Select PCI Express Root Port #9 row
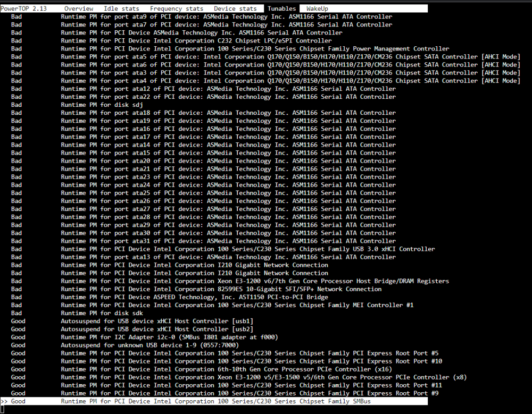 [x=225, y=393]
